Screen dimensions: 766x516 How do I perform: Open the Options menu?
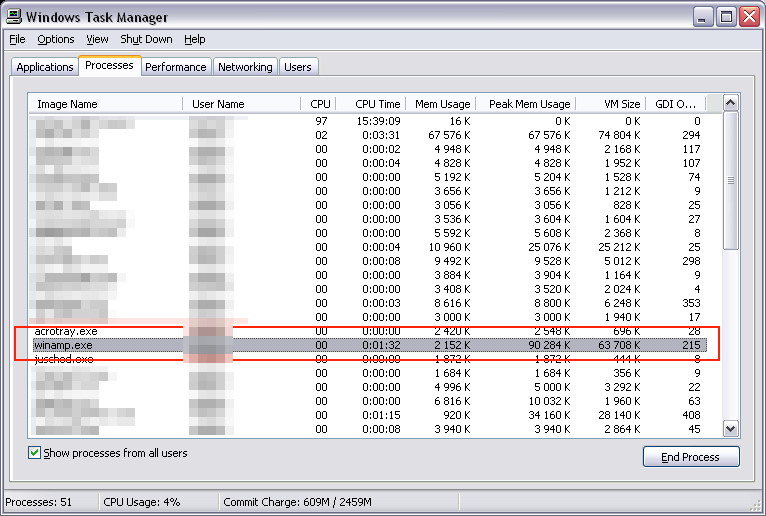56,39
